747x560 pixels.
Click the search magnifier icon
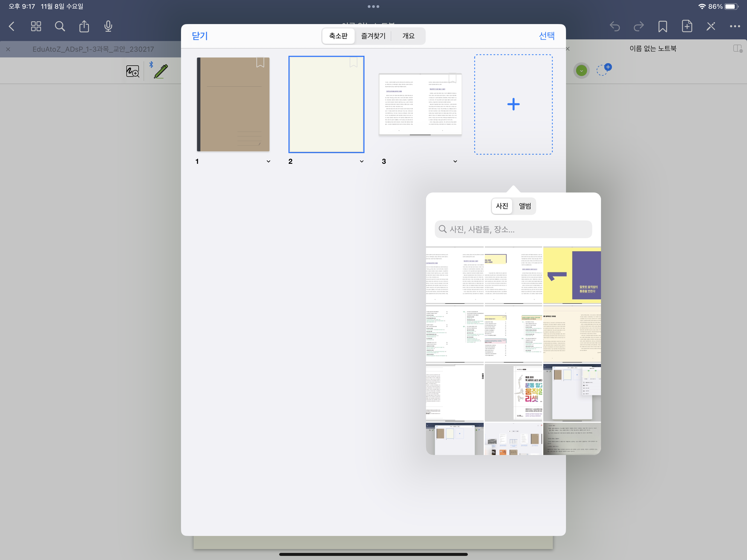click(x=60, y=26)
